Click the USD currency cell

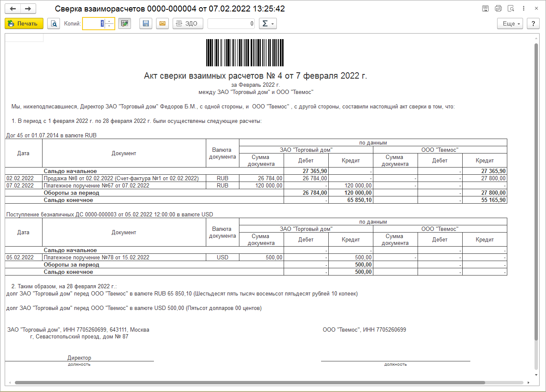click(x=222, y=257)
